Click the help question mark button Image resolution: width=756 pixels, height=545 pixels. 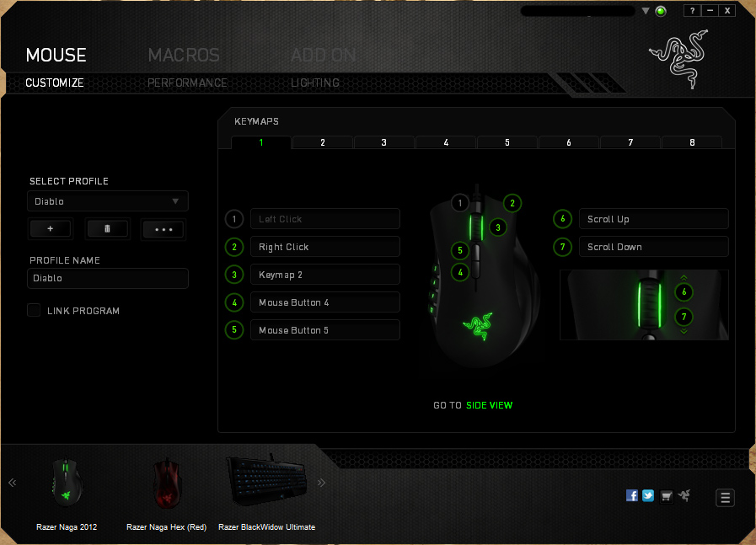(692, 11)
